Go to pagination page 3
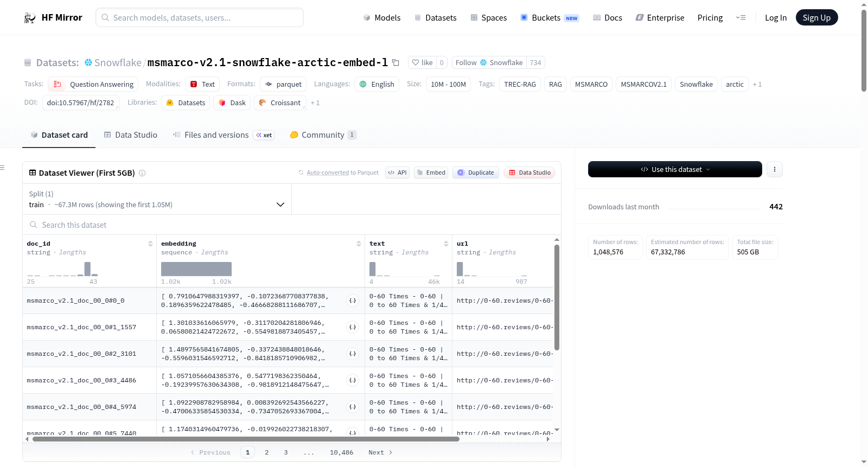Image resolution: width=868 pixels, height=467 pixels. click(286, 452)
